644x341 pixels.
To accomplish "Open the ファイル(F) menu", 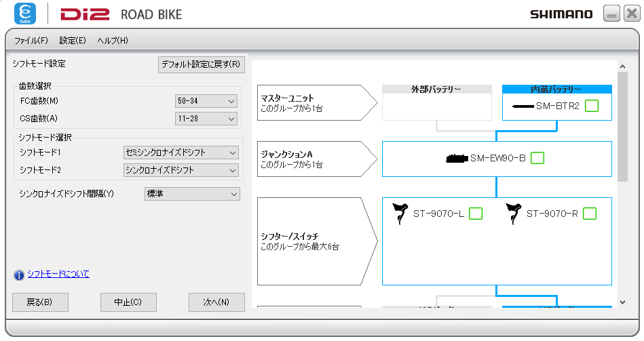I will pyautogui.click(x=31, y=40).
